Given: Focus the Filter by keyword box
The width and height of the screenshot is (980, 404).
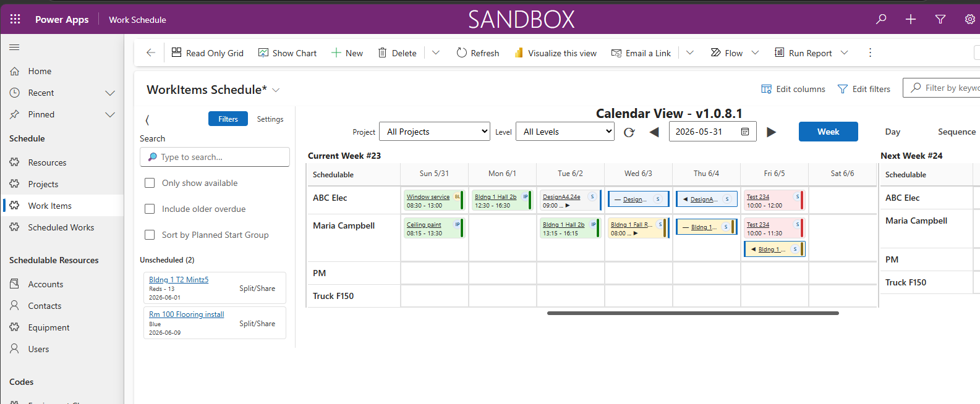Looking at the screenshot, I should (943, 88).
